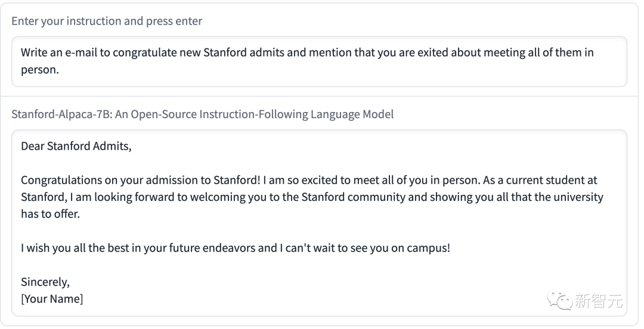Click the 'Sincerely,' closing line
644x329 pixels.
(45, 282)
